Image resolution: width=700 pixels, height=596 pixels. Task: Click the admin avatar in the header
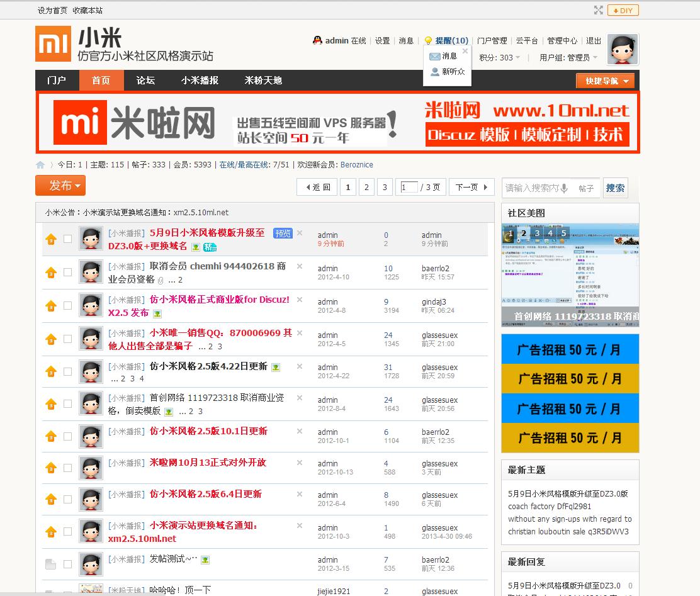(x=623, y=49)
